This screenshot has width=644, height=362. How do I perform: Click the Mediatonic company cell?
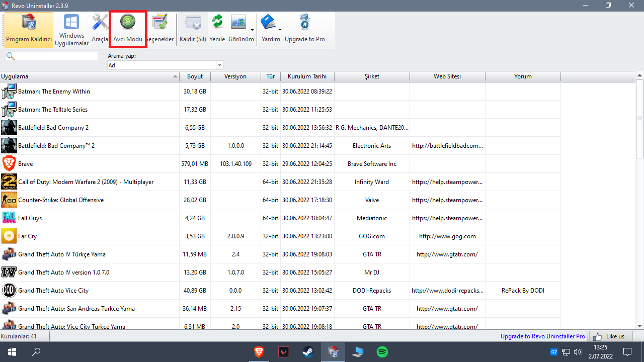(x=372, y=218)
